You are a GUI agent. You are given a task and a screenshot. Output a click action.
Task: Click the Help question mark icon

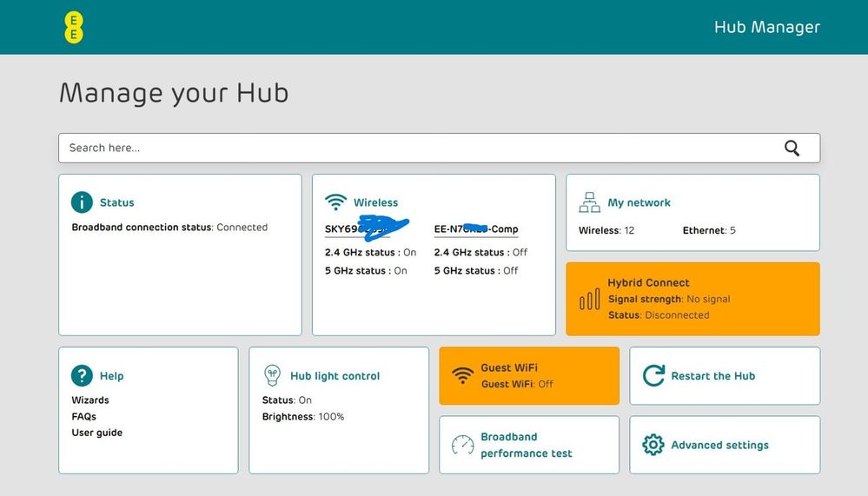coord(82,375)
